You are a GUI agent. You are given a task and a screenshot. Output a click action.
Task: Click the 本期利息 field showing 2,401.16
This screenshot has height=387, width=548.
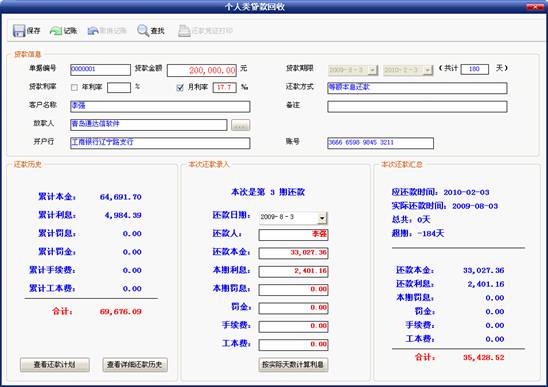(293, 271)
